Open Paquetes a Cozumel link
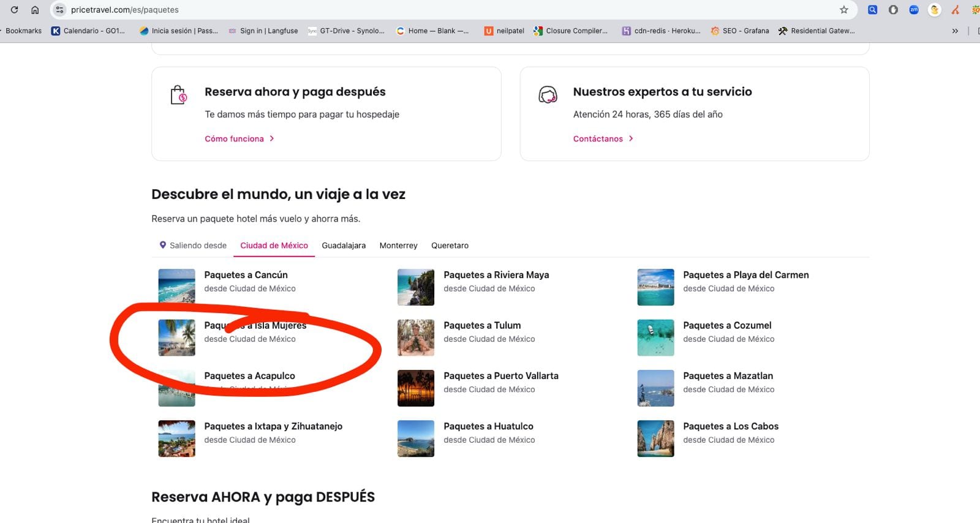This screenshot has width=980, height=523. pos(727,325)
